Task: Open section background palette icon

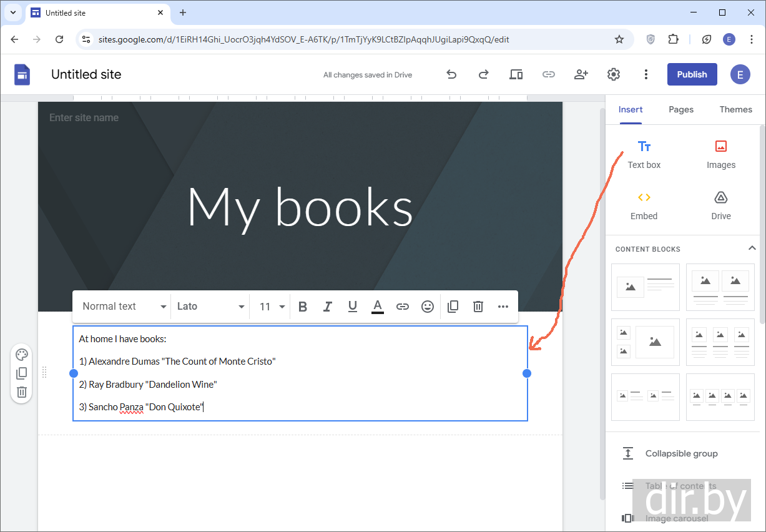Action: [22, 355]
